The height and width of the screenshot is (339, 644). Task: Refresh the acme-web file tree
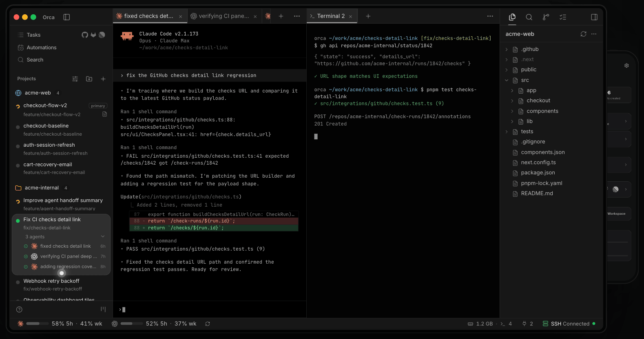click(584, 34)
